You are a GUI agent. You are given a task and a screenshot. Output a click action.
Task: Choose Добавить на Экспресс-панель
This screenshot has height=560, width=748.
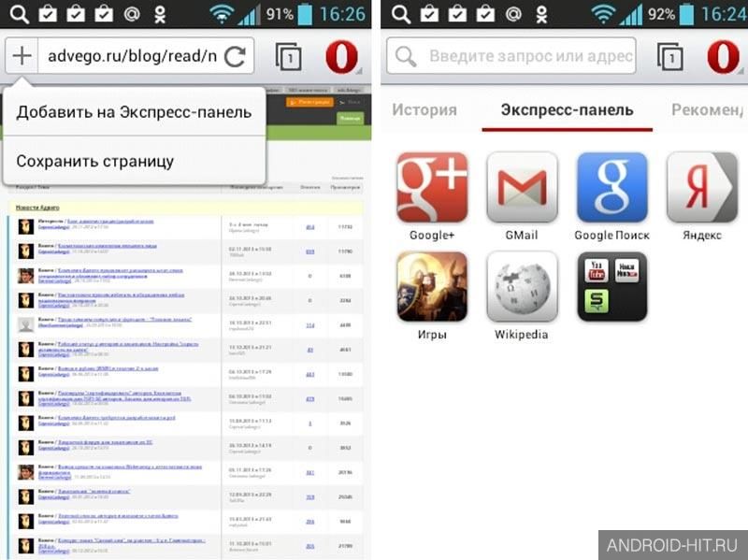pyautogui.click(x=134, y=112)
